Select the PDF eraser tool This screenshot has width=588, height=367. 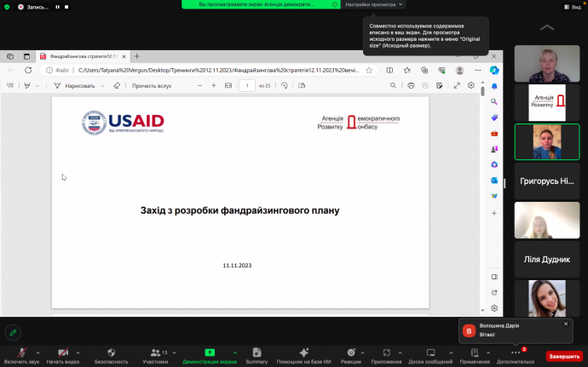(117, 85)
